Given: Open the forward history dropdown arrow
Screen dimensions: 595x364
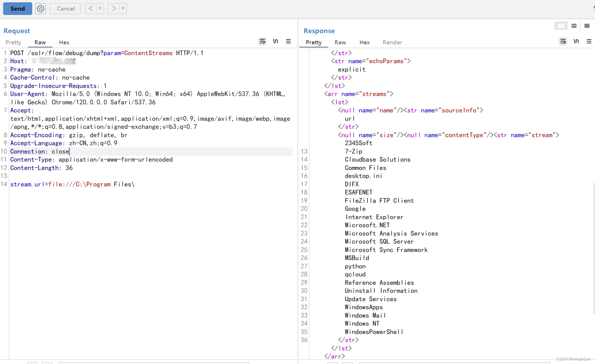Looking at the screenshot, I should pyautogui.click(x=123, y=8).
